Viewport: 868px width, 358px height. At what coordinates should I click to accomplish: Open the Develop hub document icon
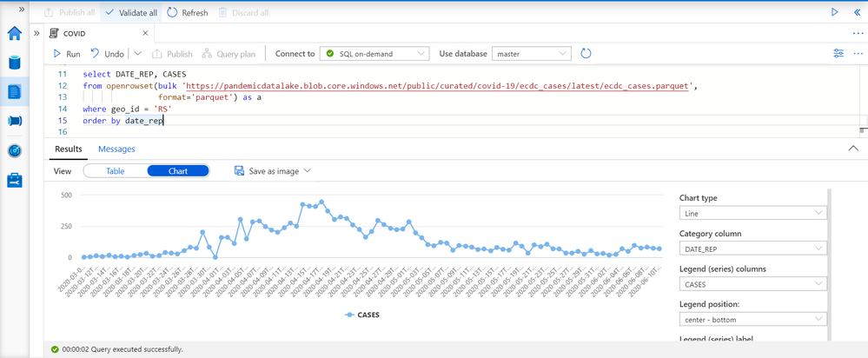[15, 91]
